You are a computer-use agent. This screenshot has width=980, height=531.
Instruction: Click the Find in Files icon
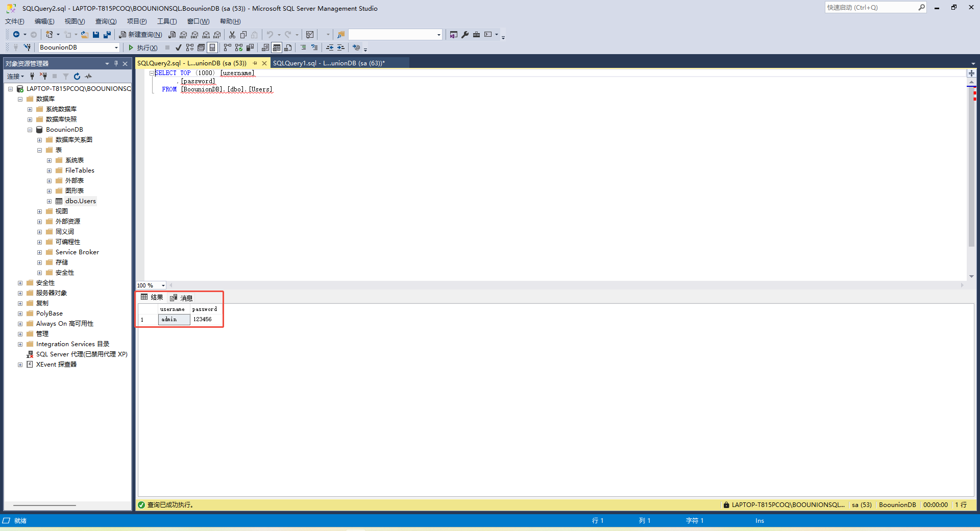[x=341, y=35]
